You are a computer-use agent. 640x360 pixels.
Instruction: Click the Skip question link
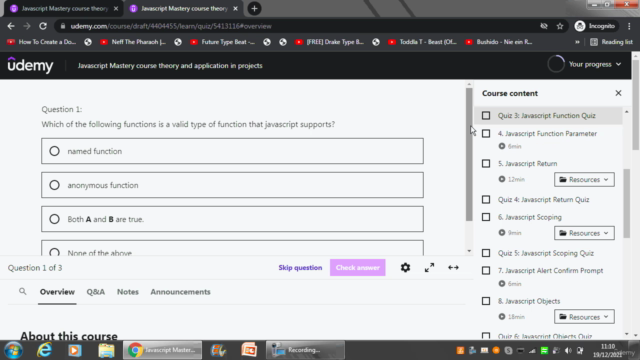click(300, 268)
